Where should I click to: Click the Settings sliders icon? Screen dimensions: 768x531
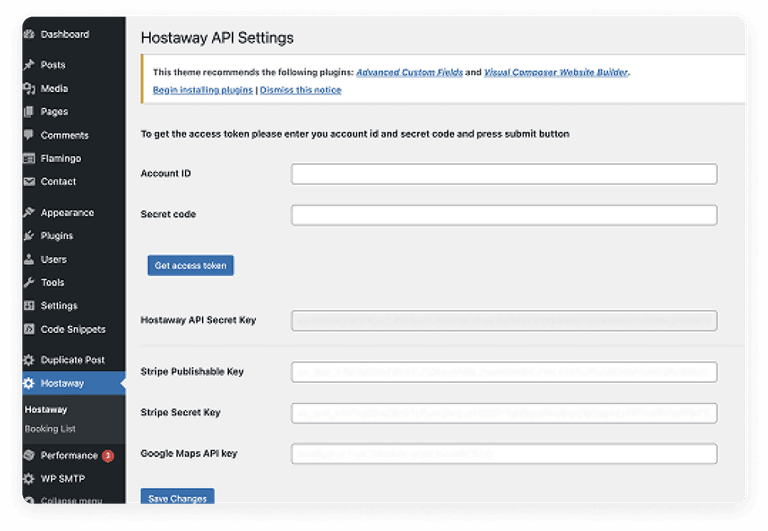tap(29, 306)
